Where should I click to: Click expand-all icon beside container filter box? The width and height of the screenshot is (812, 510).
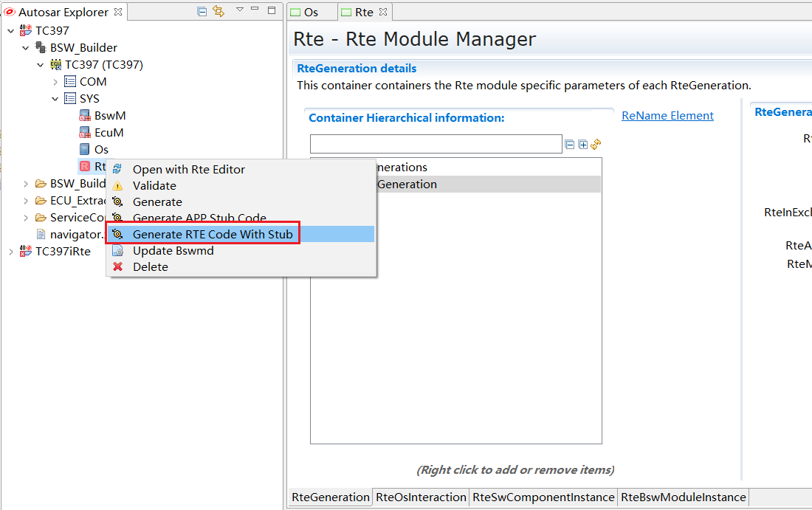[582, 145]
